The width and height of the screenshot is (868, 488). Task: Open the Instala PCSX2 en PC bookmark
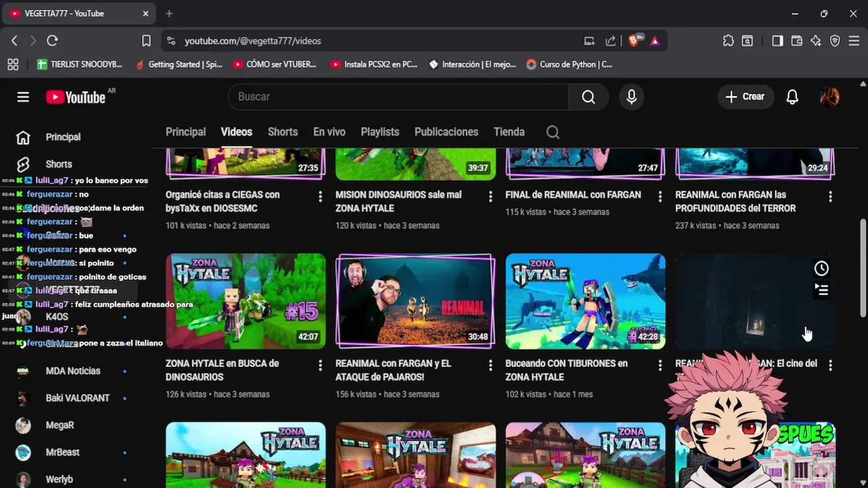point(374,64)
